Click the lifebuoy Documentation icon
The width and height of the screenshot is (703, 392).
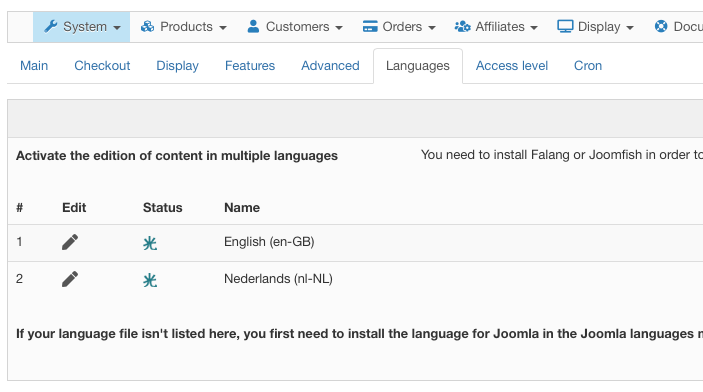tap(661, 26)
